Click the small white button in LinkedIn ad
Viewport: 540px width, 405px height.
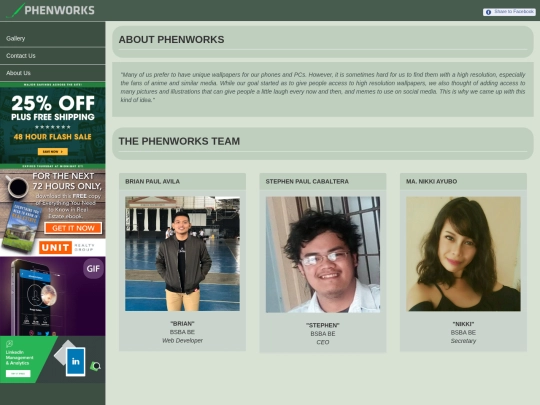18,374
